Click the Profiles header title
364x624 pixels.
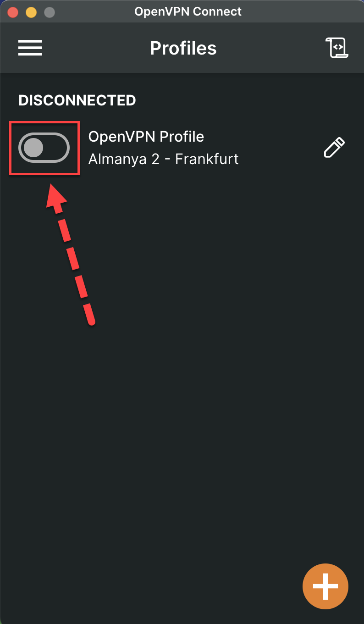[x=183, y=48]
